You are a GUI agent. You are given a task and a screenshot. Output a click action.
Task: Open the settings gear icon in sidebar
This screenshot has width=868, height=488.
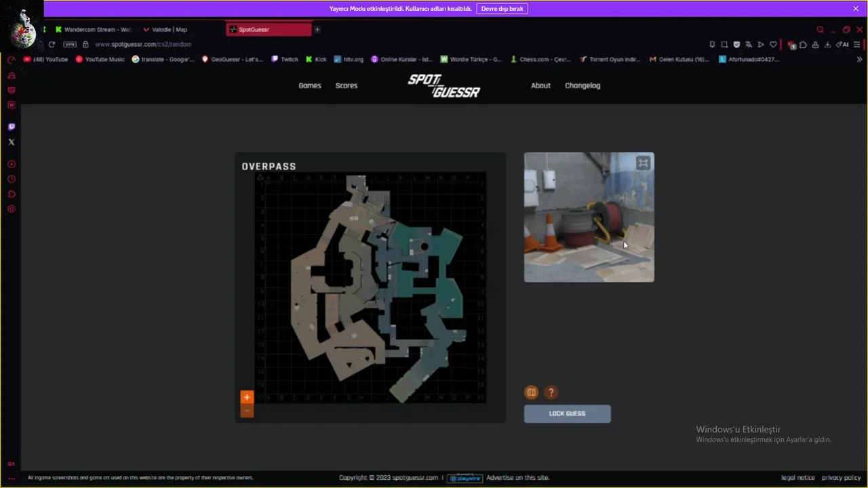[12, 209]
